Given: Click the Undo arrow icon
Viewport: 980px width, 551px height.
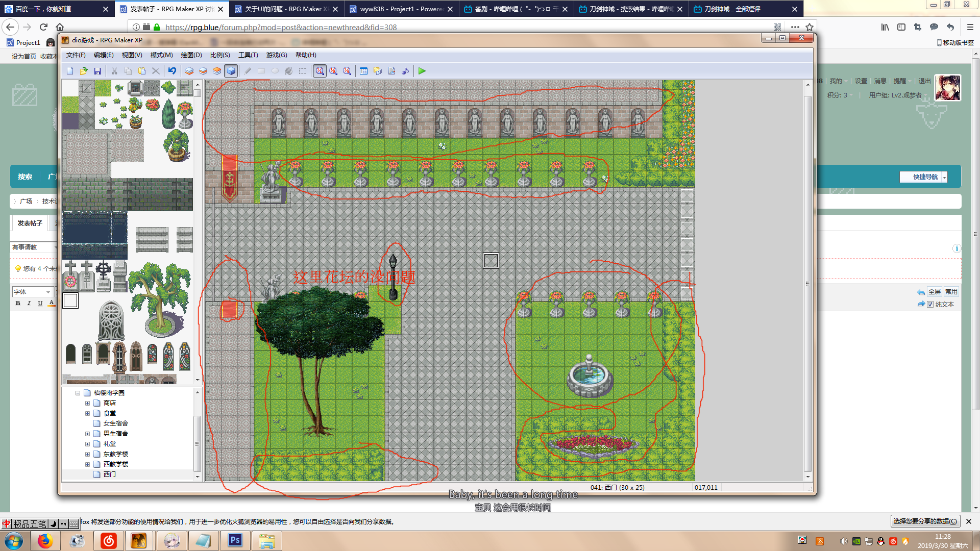Looking at the screenshot, I should click(173, 71).
